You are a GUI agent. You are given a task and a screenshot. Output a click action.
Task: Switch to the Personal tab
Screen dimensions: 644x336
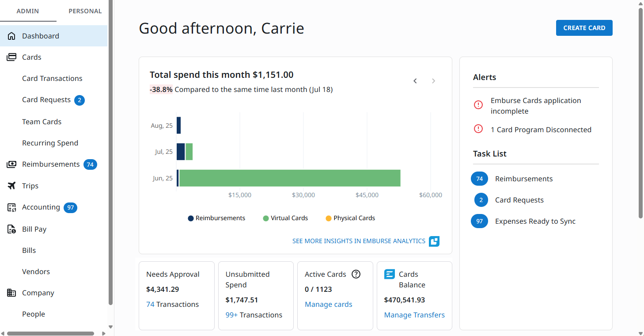(85, 11)
